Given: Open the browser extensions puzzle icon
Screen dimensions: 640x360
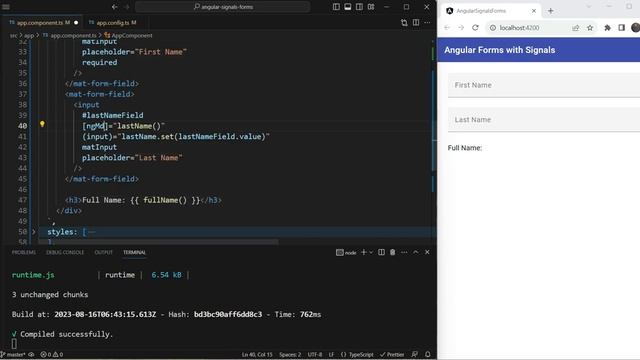Looking at the screenshot, I should pyautogui.click(x=607, y=28).
